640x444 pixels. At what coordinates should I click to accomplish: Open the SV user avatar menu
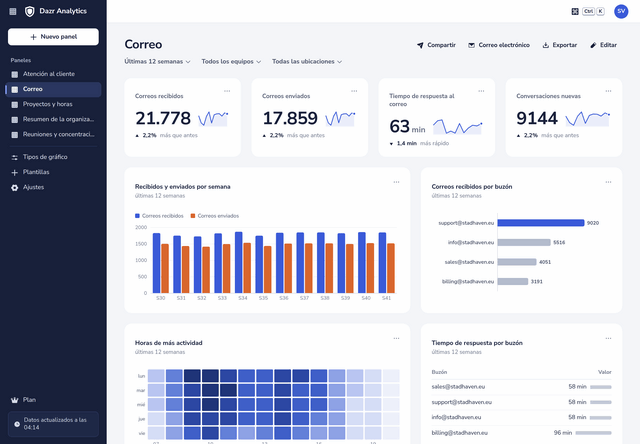[x=621, y=11]
